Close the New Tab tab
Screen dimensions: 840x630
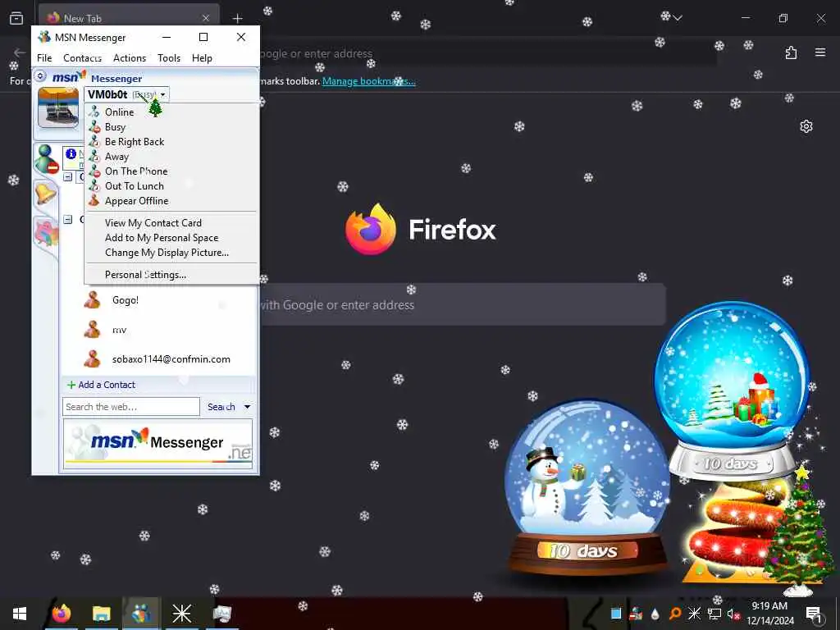coord(206,18)
